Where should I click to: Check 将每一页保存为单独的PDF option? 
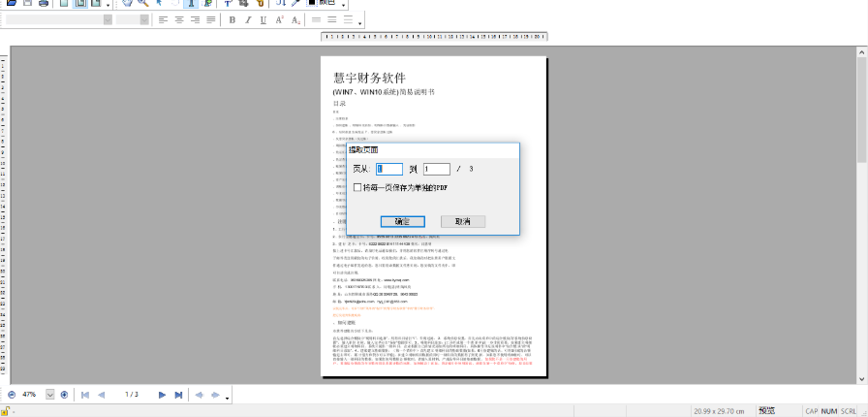[x=357, y=188]
